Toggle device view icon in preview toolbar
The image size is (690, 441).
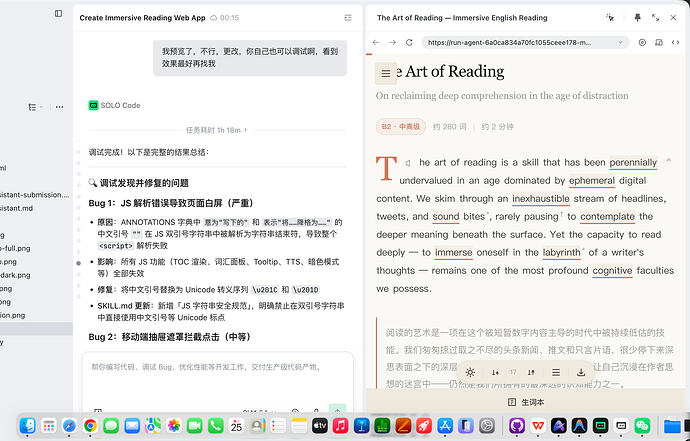tap(659, 43)
